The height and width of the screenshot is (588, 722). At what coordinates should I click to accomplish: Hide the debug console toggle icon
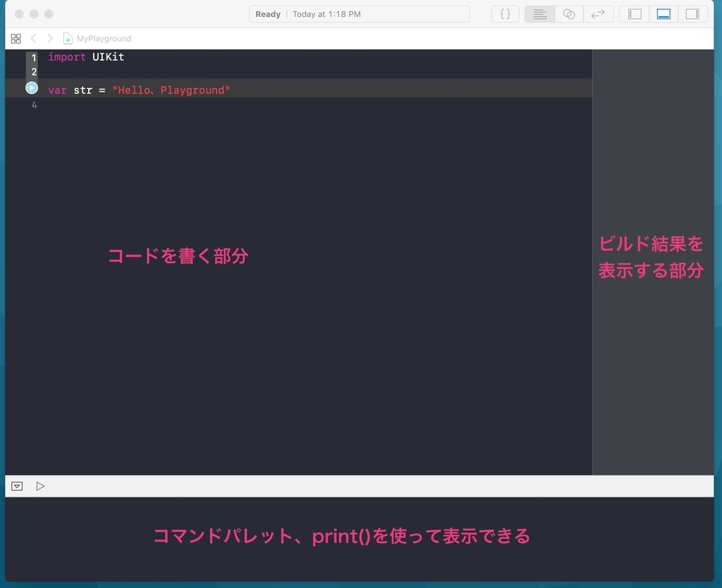point(17,486)
